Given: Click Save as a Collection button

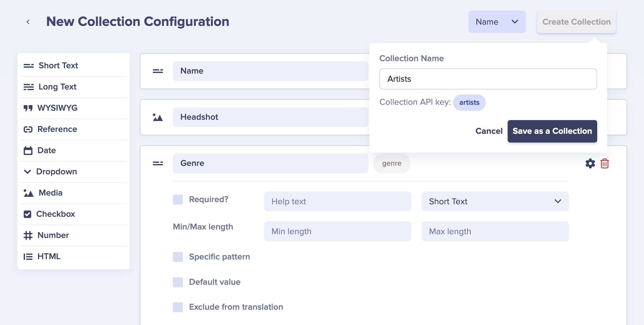Looking at the screenshot, I should [552, 131].
